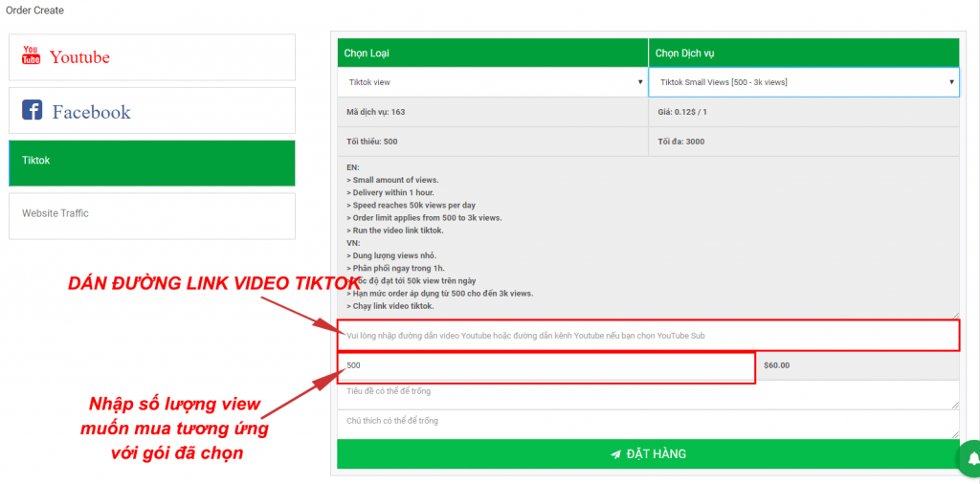Click the $60.00 total price text

(x=776, y=365)
